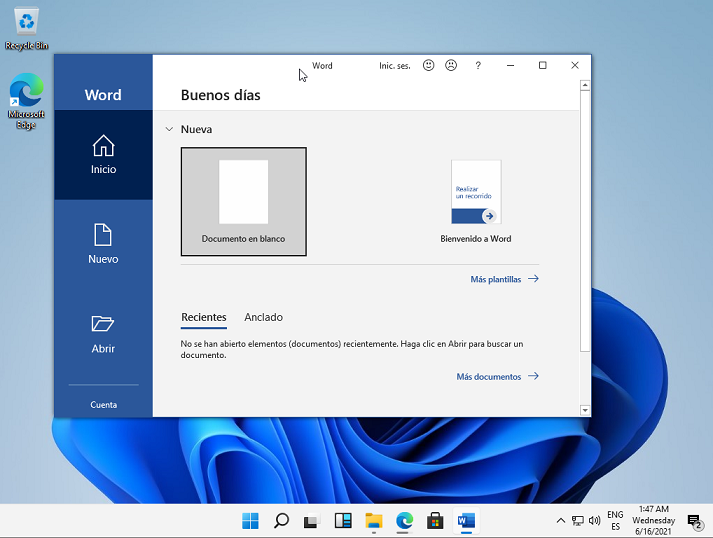Click the scrollbar up arrow in Word
Screen dimensions: 713x538
(585, 85)
